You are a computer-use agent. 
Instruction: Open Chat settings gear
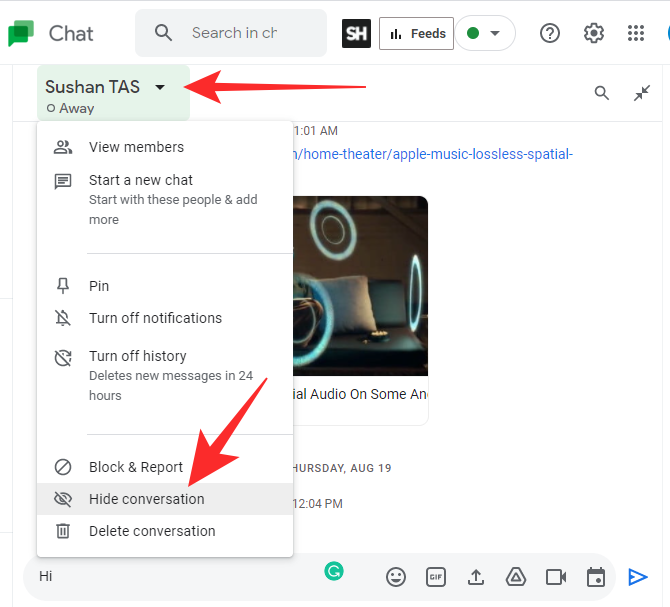point(594,33)
